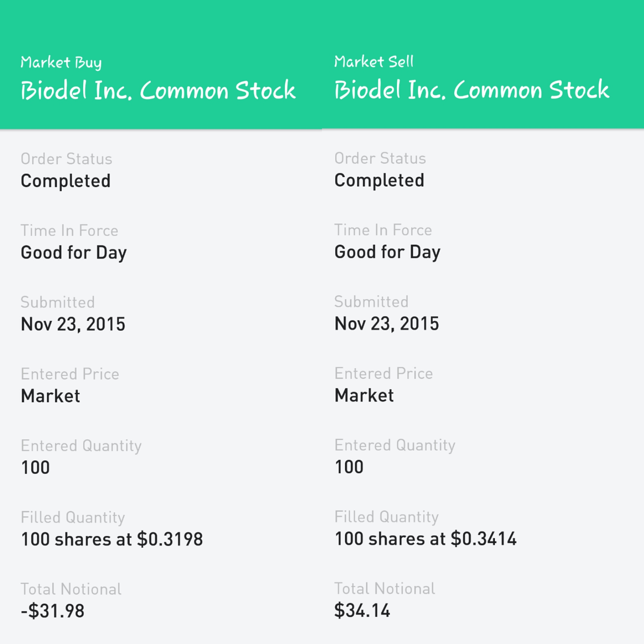Click the Market Buy order heading
Screen dimensions: 644x644
point(61,63)
